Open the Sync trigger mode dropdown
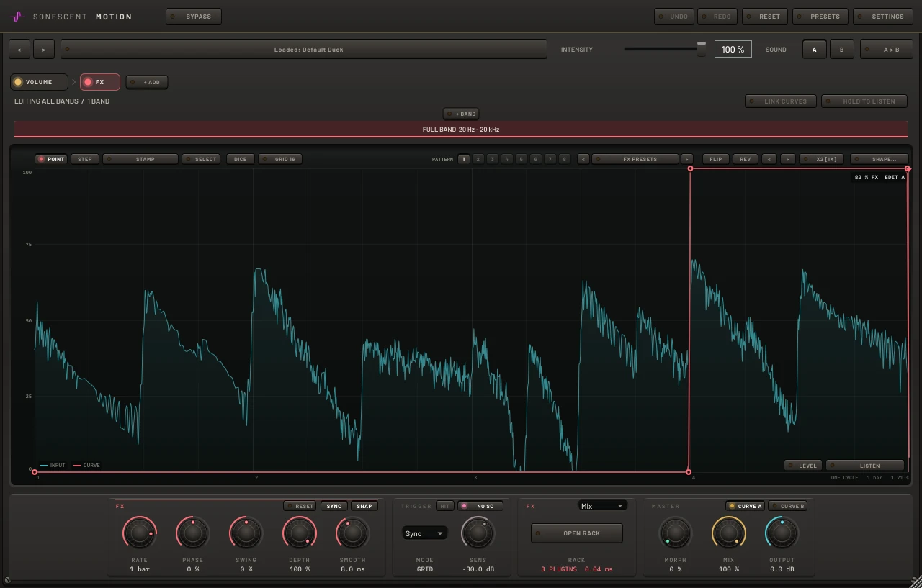 pos(424,533)
